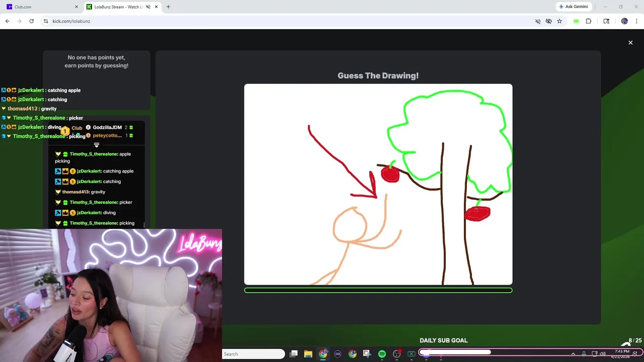The image size is (644, 362).
Task: Open network status tray icon
Action: point(595,354)
